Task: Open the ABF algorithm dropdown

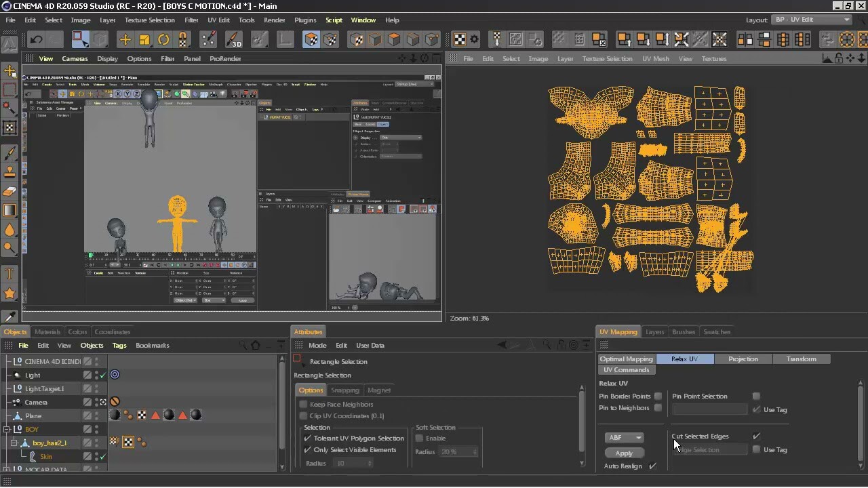Action: [x=624, y=437]
